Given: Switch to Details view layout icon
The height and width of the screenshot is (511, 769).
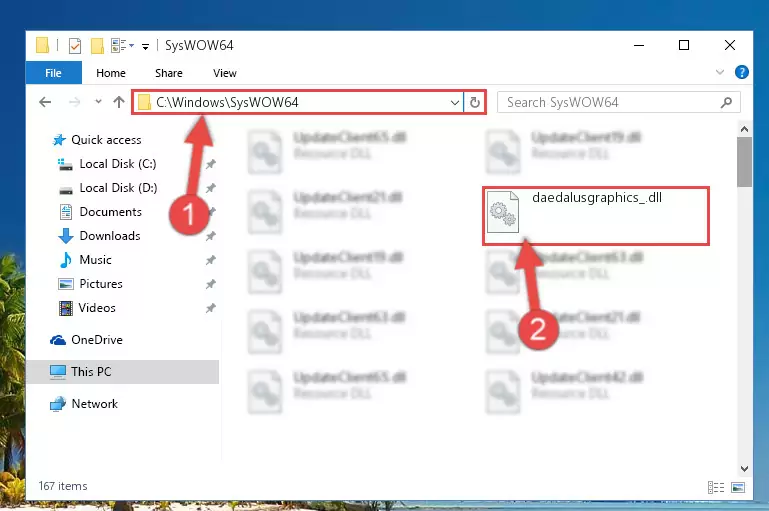Looking at the screenshot, I should (716, 487).
